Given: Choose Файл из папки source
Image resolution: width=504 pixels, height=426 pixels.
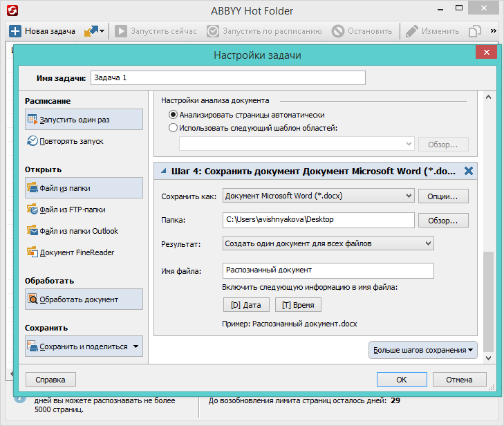Looking at the screenshot, I should tap(84, 188).
